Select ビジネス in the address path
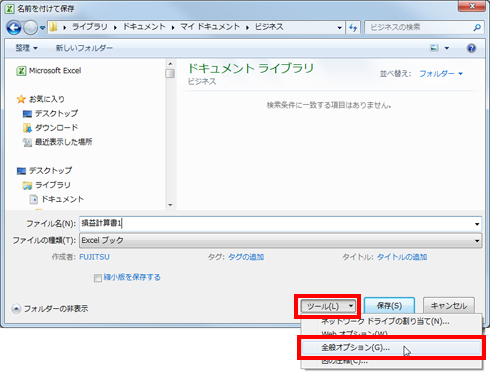 pos(269,27)
